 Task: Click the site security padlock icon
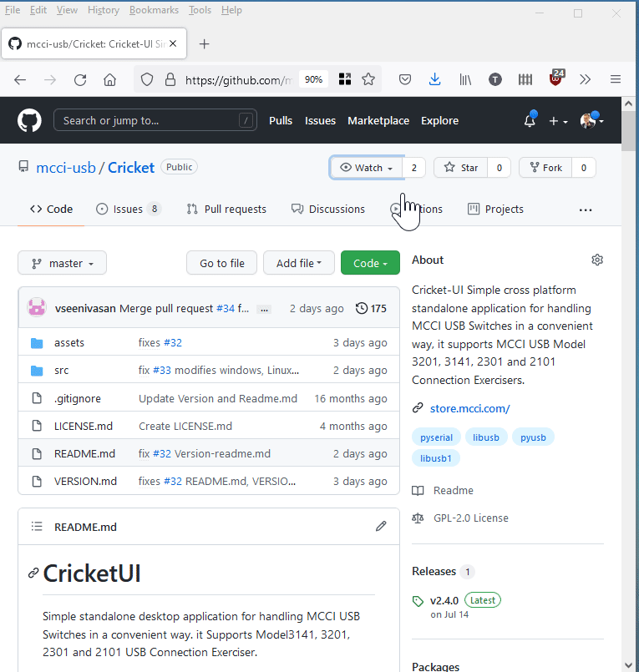point(170,79)
